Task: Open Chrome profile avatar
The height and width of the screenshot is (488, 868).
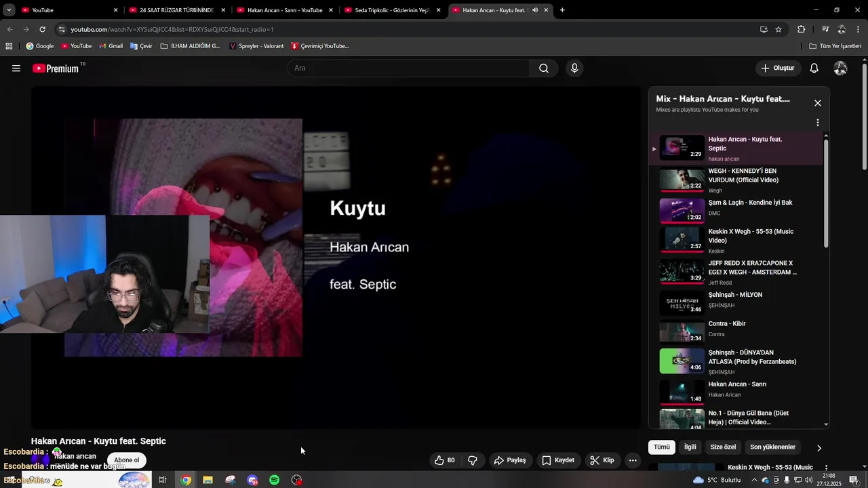Action: (x=842, y=29)
